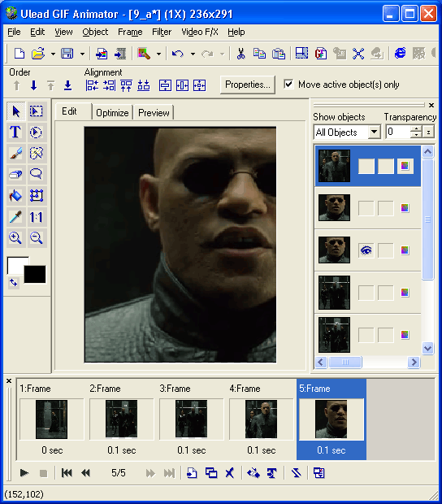This screenshot has width=442, height=504.
Task: Set view to actual size 1:1
Action: [x=37, y=217]
